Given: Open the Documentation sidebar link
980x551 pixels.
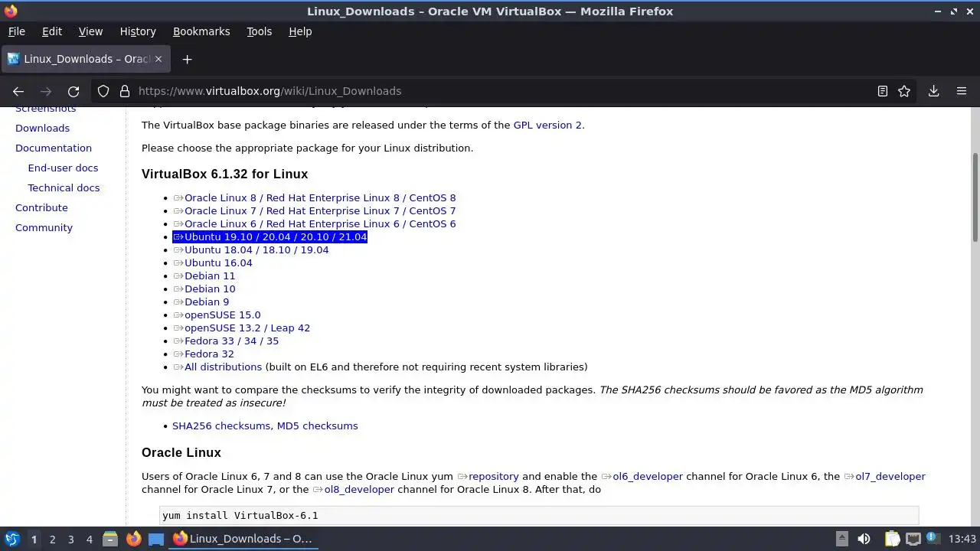Looking at the screenshot, I should coord(54,148).
